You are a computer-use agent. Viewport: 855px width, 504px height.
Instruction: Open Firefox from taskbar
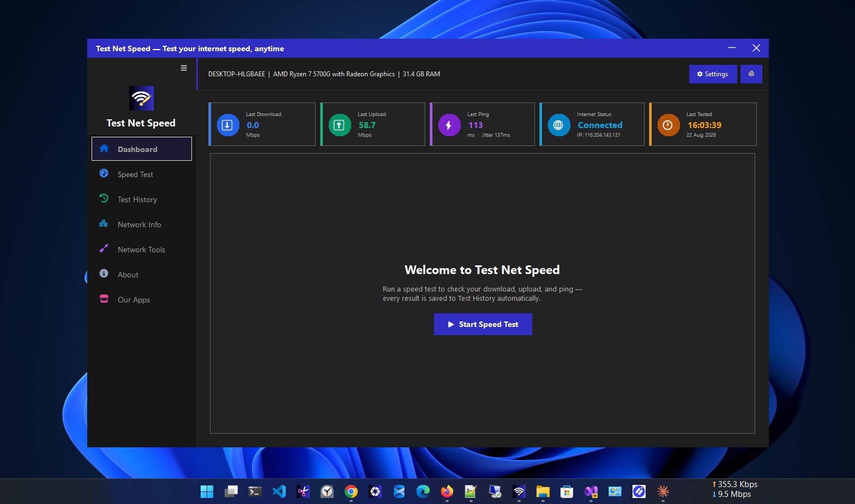[447, 491]
